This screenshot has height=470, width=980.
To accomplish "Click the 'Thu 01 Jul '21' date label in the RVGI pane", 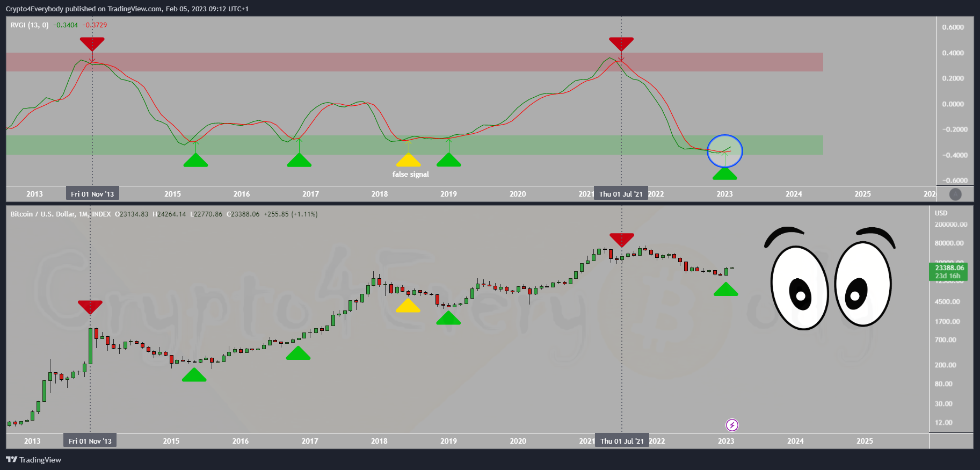I will point(621,194).
